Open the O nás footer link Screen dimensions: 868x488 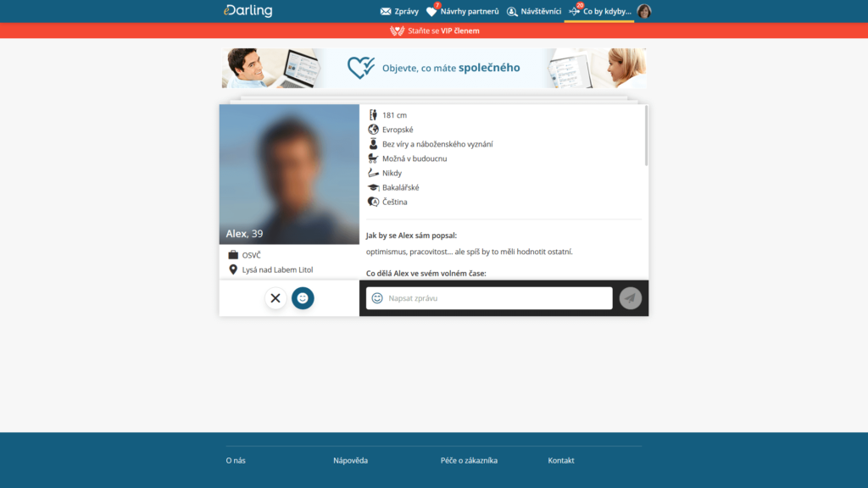(236, 460)
